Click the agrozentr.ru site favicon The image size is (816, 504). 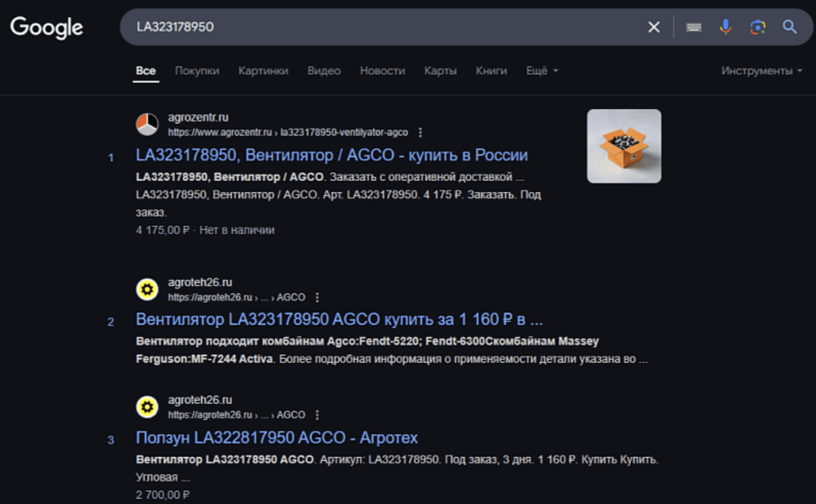tap(147, 125)
